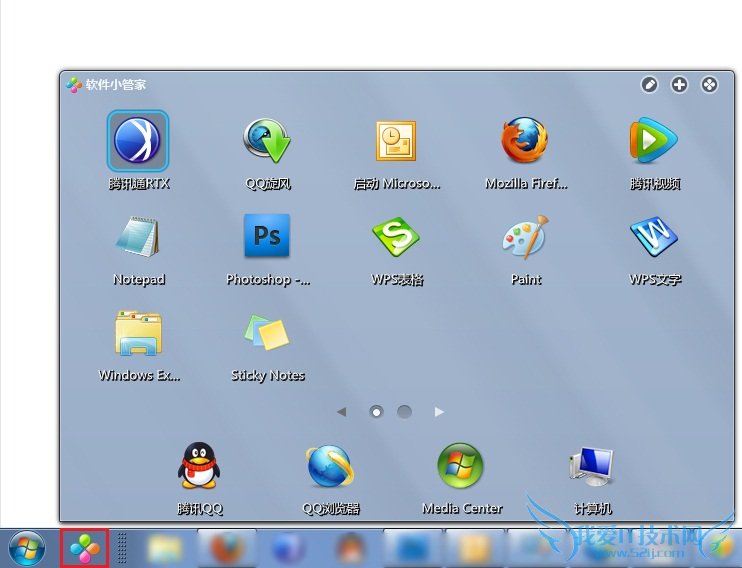Click the Photoshop label text

(x=268, y=280)
